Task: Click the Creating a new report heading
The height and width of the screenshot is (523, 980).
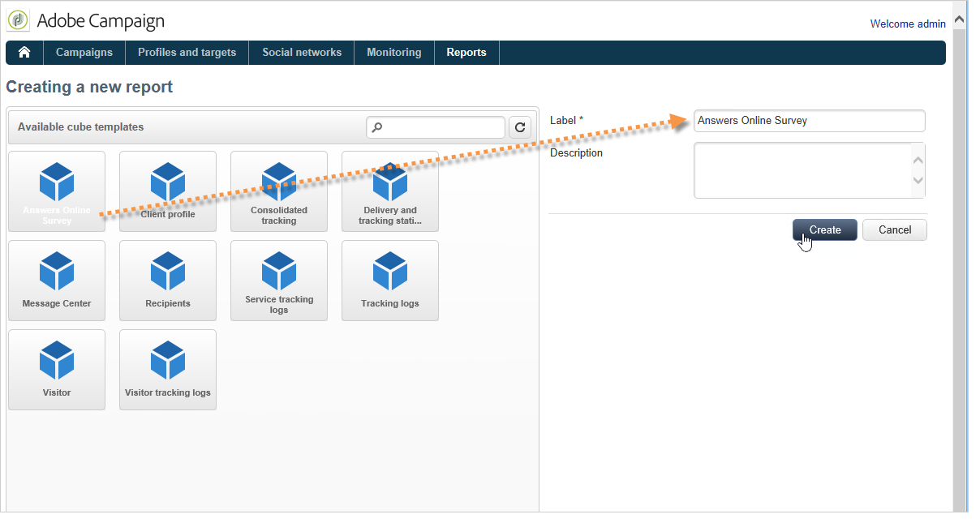Action: tap(89, 87)
